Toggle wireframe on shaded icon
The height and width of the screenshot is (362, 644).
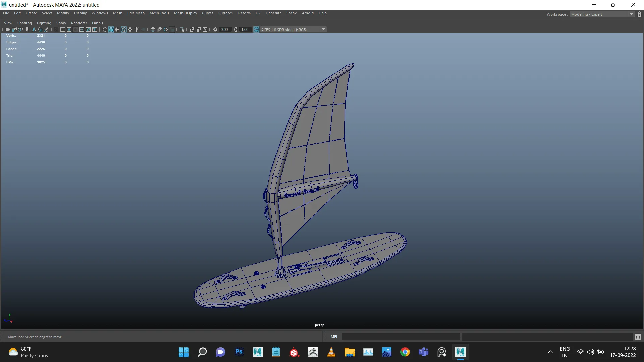(124, 29)
